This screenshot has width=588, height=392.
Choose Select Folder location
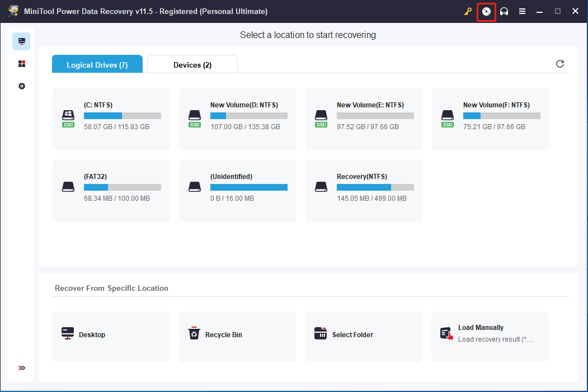[x=364, y=337]
